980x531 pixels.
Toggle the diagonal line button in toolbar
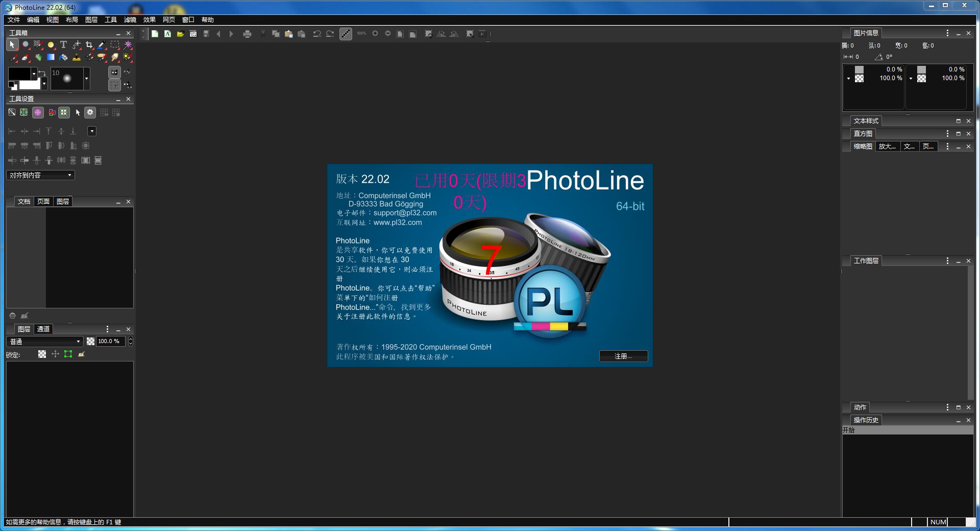point(346,34)
